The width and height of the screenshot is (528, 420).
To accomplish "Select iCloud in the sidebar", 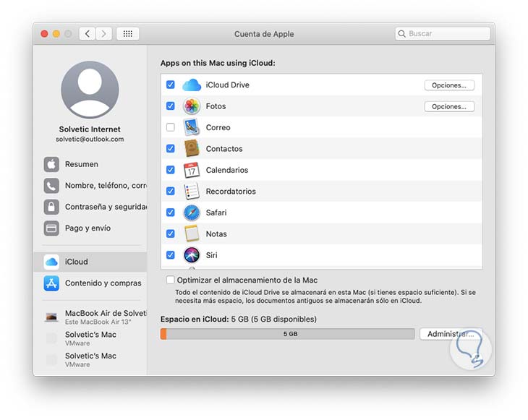I will [x=90, y=262].
